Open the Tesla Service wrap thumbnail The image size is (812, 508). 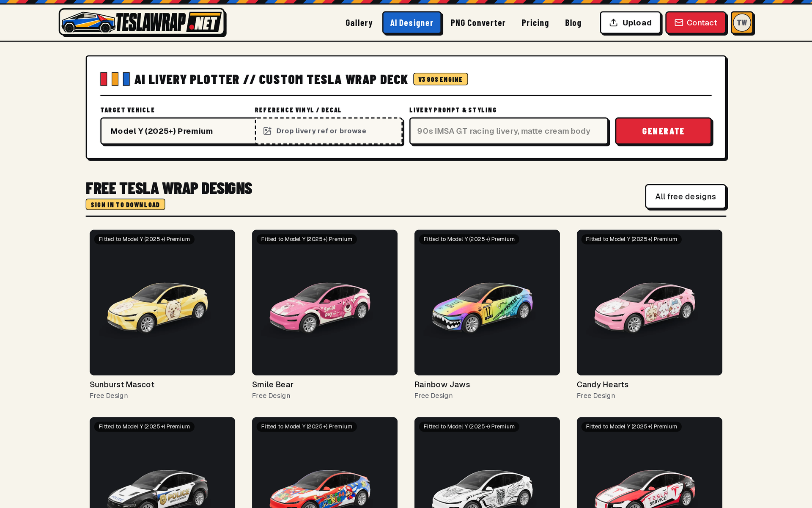650,463
